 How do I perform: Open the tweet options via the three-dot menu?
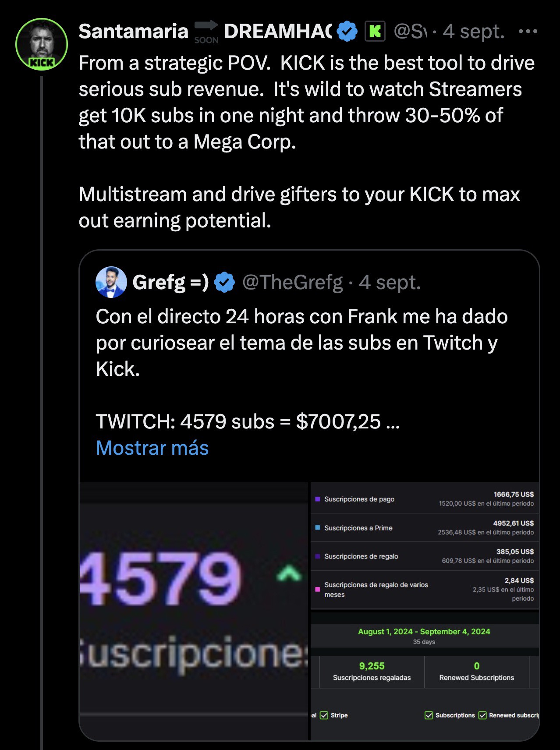pos(528,30)
